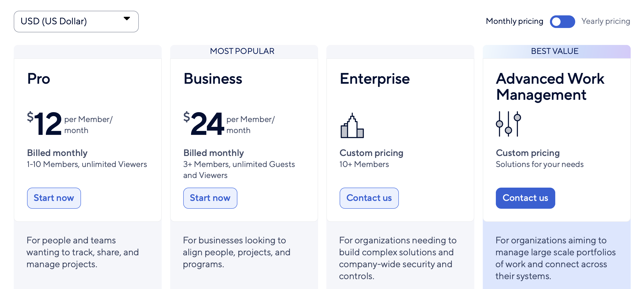Click the MOST POPULAR banner
Viewport: 644px width, 289px height.
click(242, 51)
